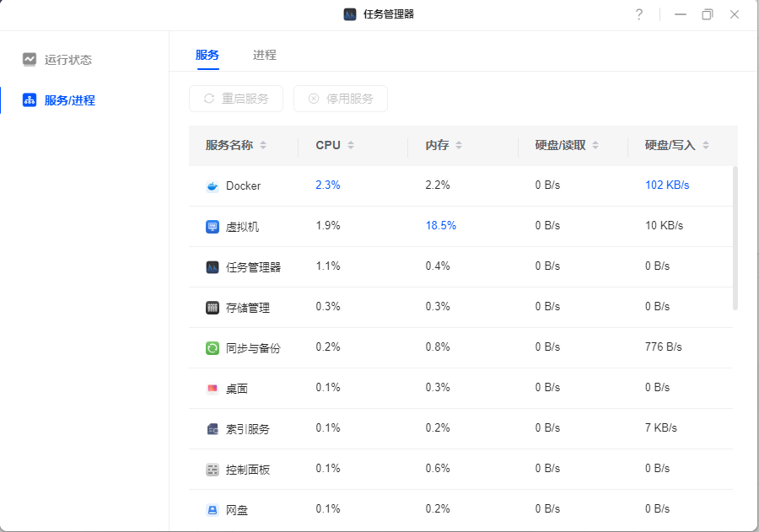759x532 pixels.
Task: Click the 重启服务 restart button
Action: [x=236, y=99]
